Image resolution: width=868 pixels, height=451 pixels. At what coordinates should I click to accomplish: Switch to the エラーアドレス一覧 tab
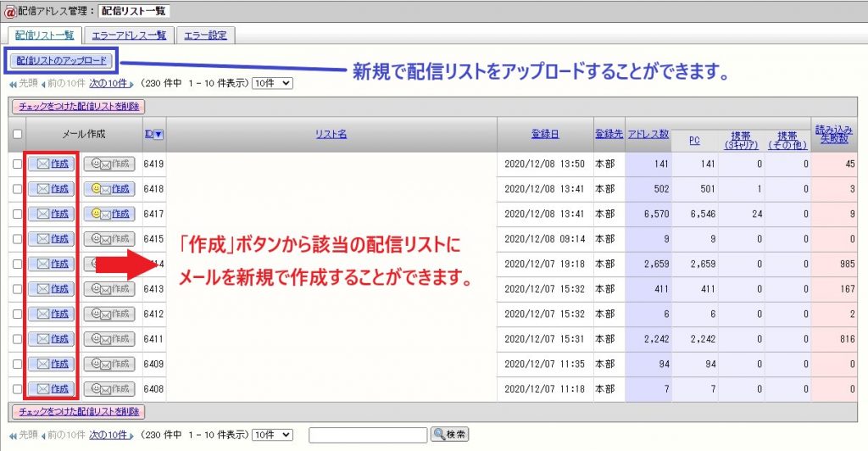[130, 36]
